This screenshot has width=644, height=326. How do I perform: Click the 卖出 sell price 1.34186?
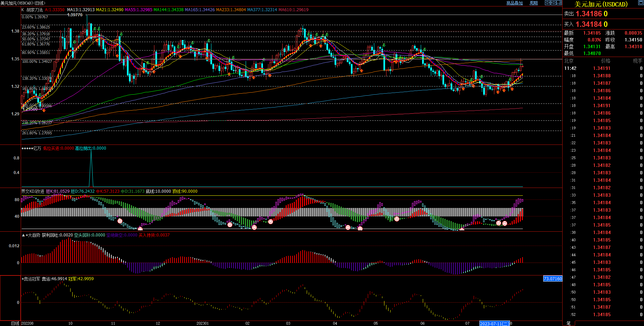(589, 14)
